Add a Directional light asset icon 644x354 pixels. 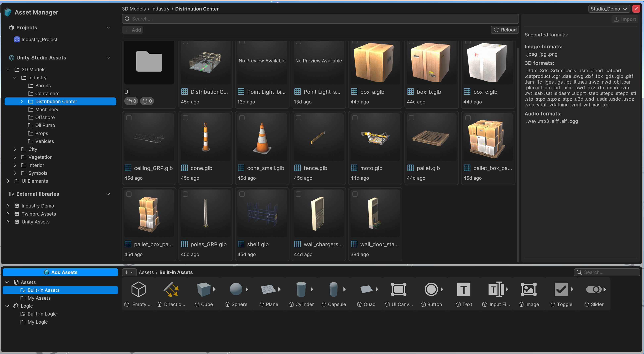[171, 290]
